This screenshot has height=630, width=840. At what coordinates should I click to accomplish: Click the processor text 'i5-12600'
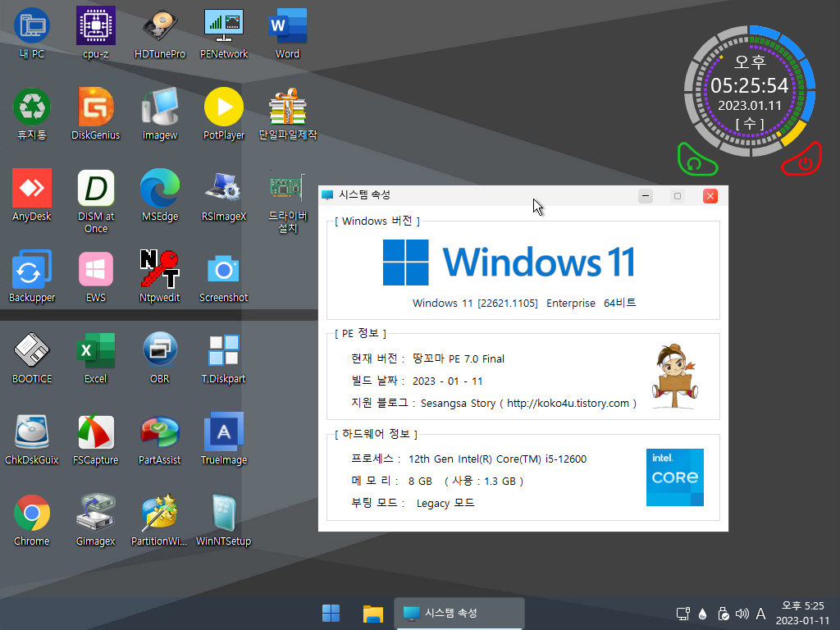566,459
